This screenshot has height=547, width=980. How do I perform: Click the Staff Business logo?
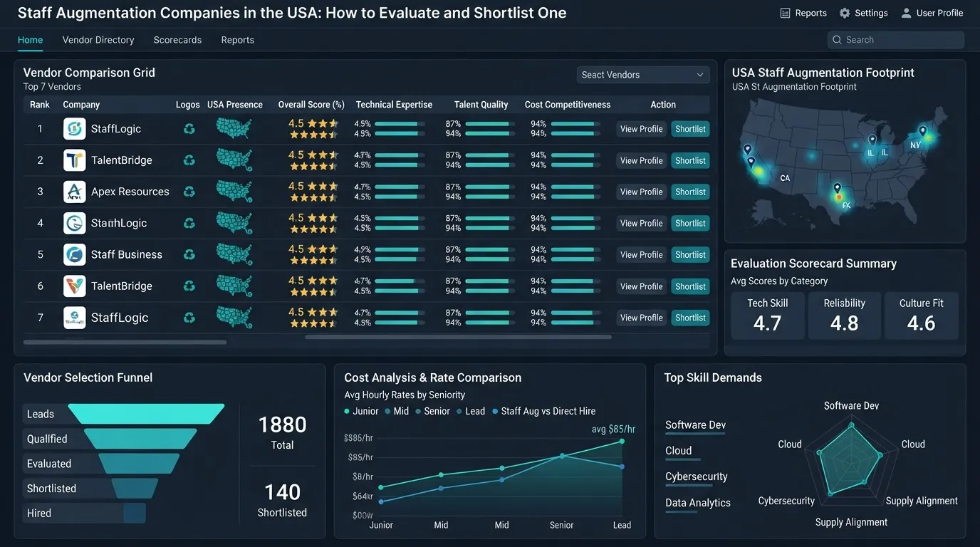pos(74,254)
